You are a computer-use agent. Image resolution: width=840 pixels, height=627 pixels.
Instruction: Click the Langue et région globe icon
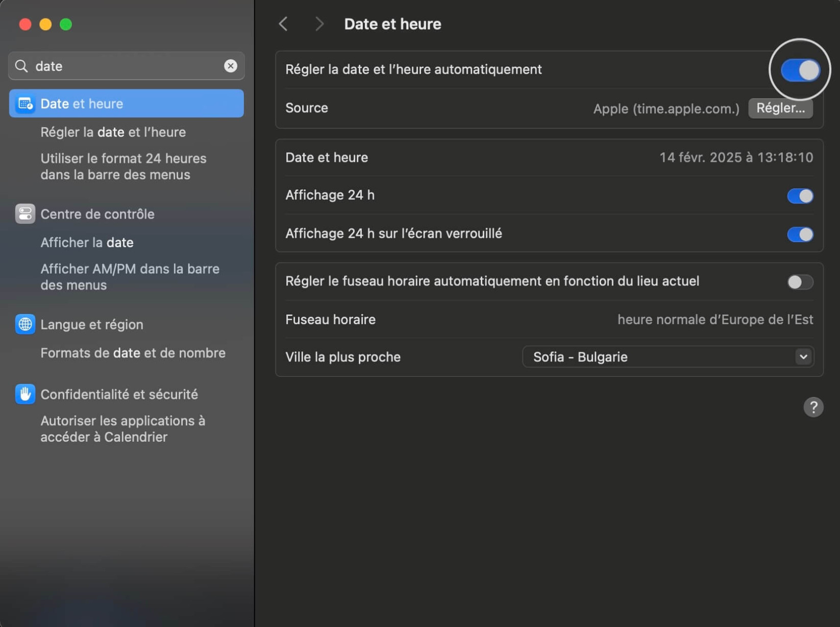(x=25, y=324)
